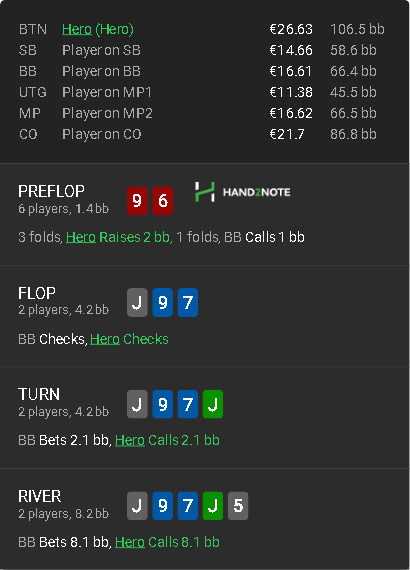Select the Player on CO row
The width and height of the screenshot is (410, 570).
202,135
